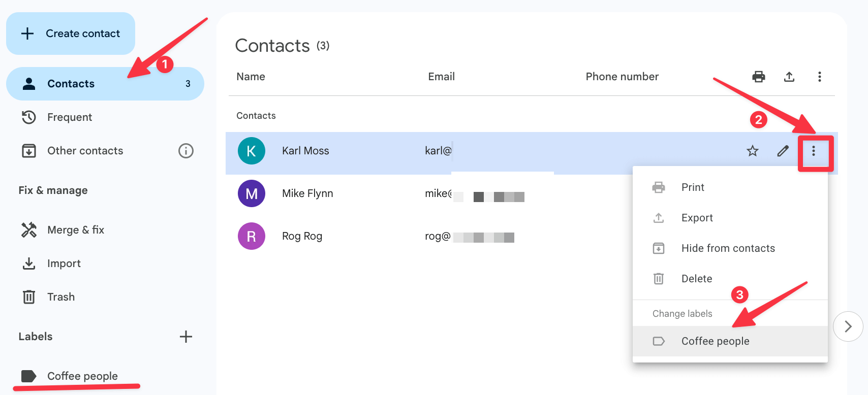This screenshot has height=395, width=868.
Task: Click the Create contact button
Action: 71,34
